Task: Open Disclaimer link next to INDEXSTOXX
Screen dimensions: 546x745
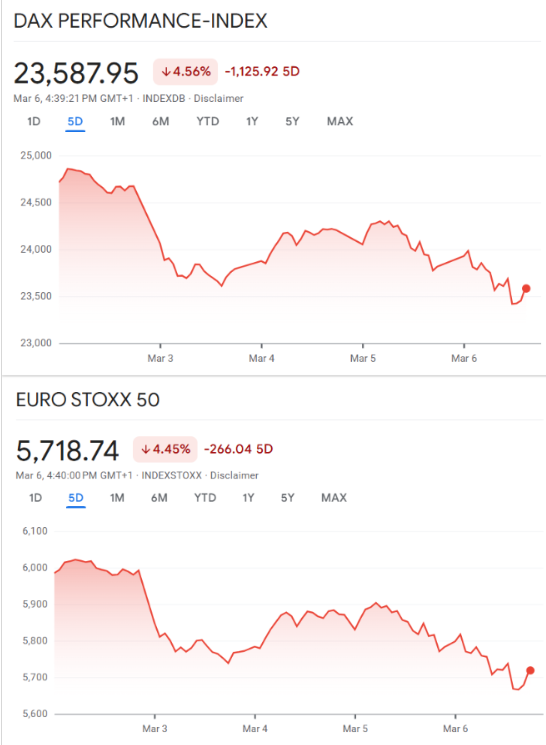Action: 234,475
